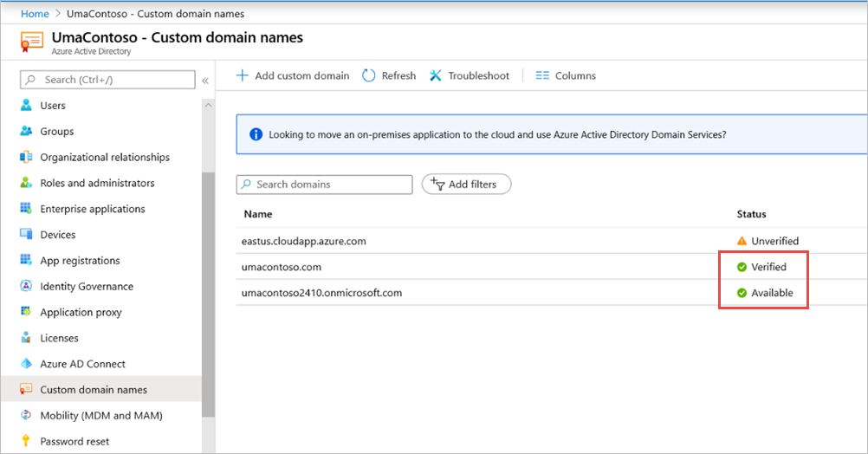The width and height of the screenshot is (868, 454).
Task: Click the plus icon of Add custom domain
Action: 243,75
